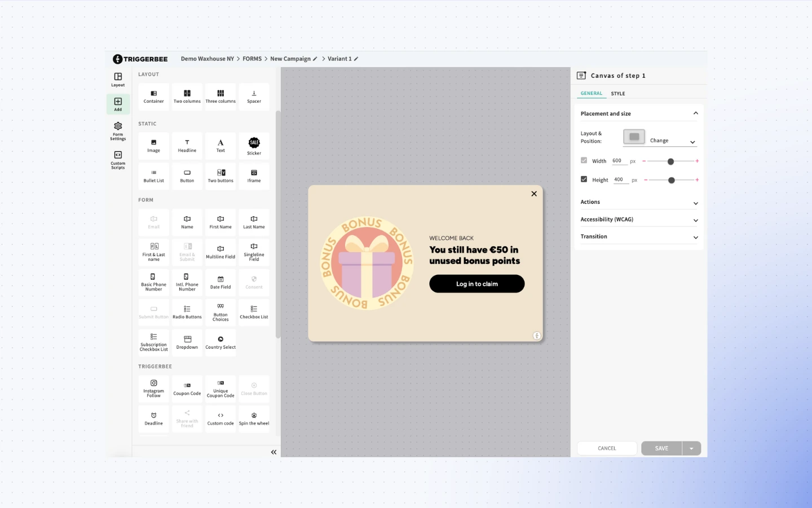The image size is (812, 508).
Task: Open Custom Scripts sidebar tab
Action: pos(118,160)
